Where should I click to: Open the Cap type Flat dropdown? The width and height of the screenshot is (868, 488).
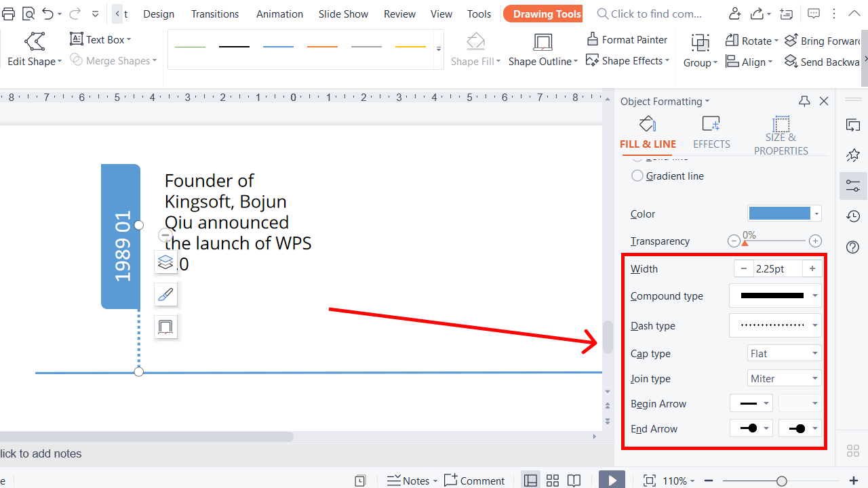tap(785, 353)
